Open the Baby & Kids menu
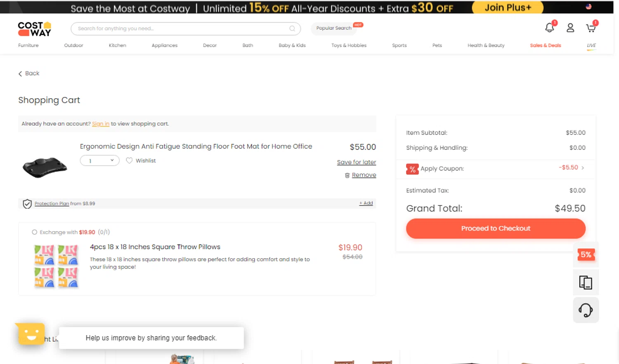 (x=292, y=45)
